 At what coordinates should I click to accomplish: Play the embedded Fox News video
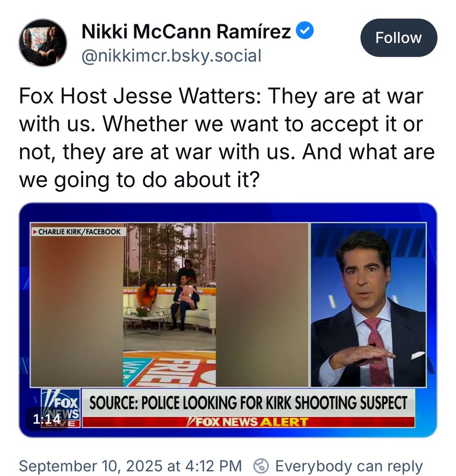pyautogui.click(x=228, y=320)
